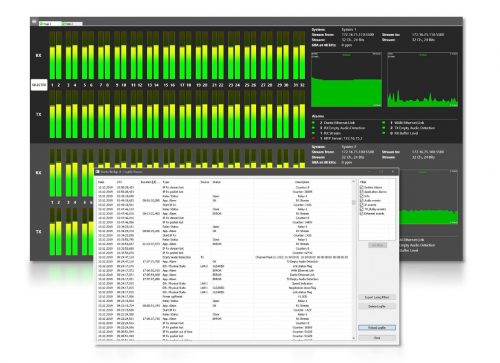The width and height of the screenshot is (500, 363).
Task: Click green RX Stream alarm indicator
Action: coord(314,133)
